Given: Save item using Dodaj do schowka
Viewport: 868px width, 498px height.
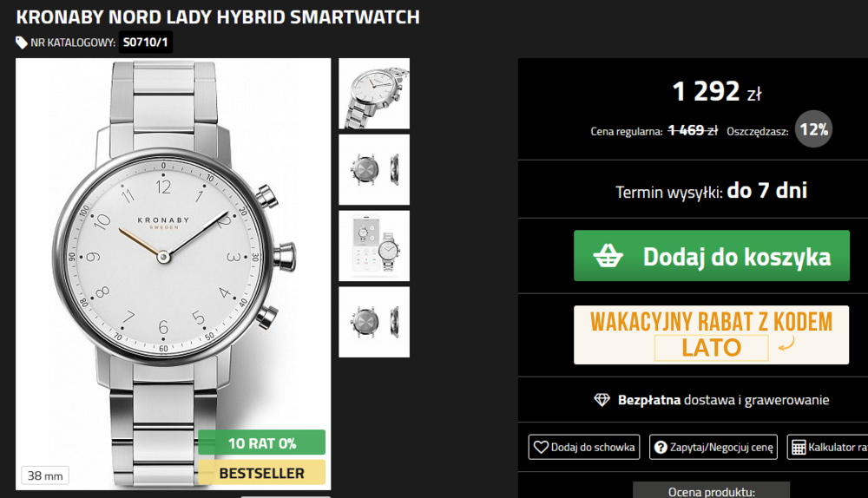Looking at the screenshot, I should click(584, 447).
